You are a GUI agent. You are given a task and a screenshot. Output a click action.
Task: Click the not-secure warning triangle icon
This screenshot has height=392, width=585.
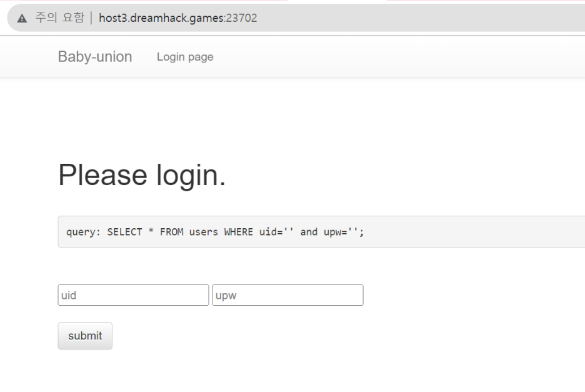click(x=22, y=18)
